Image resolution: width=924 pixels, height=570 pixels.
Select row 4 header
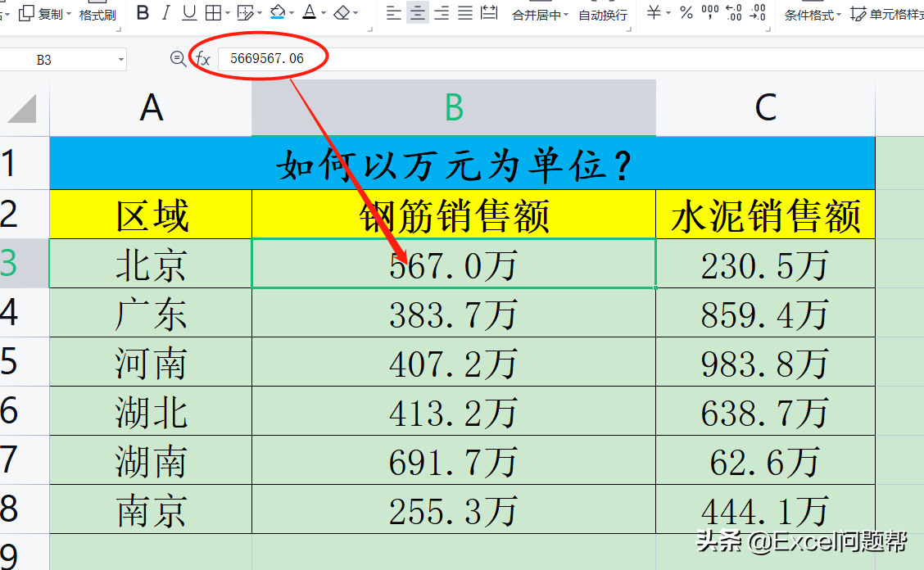[24, 312]
